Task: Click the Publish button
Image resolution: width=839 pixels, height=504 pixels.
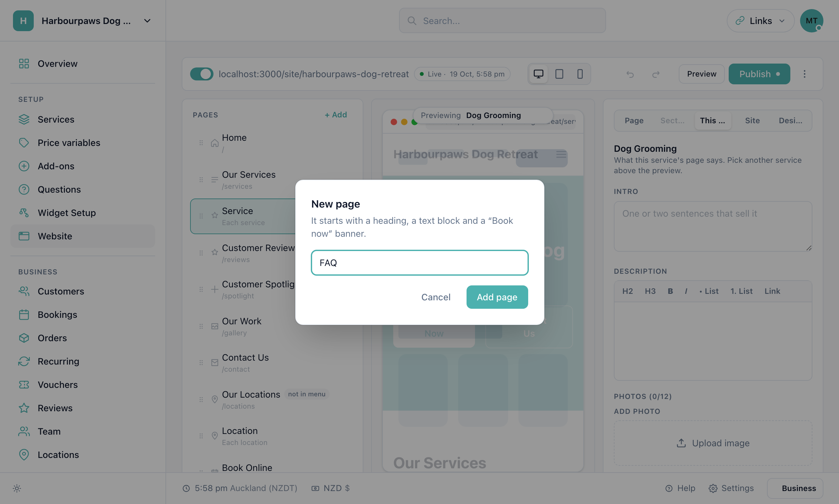Action: pos(759,74)
